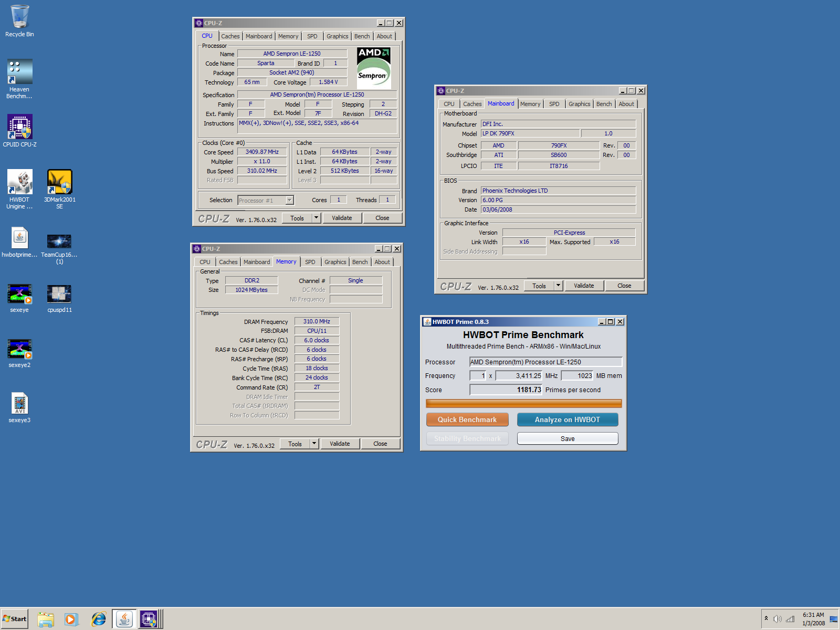Expand Tools dropdown arrow in CPU window

tap(316, 218)
